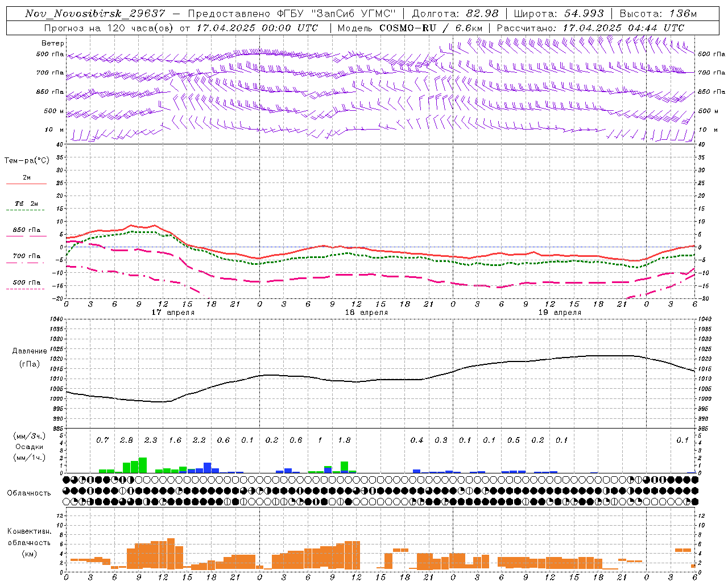Click the Td 2м dew point legend entry

(27, 203)
